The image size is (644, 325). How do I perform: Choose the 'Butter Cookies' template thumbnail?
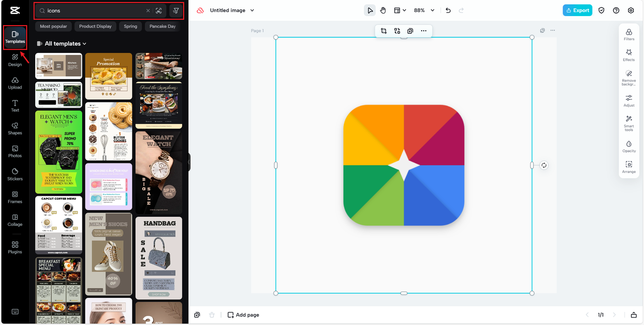pos(109,131)
